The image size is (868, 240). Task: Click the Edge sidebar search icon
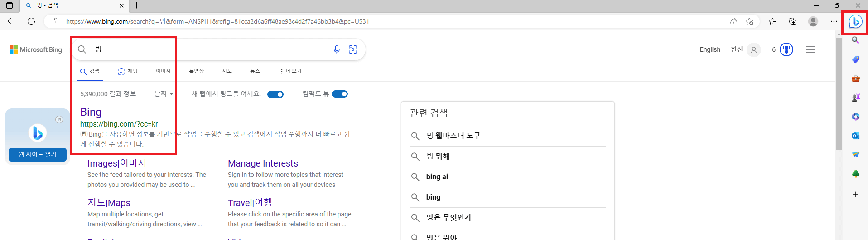pos(855,40)
